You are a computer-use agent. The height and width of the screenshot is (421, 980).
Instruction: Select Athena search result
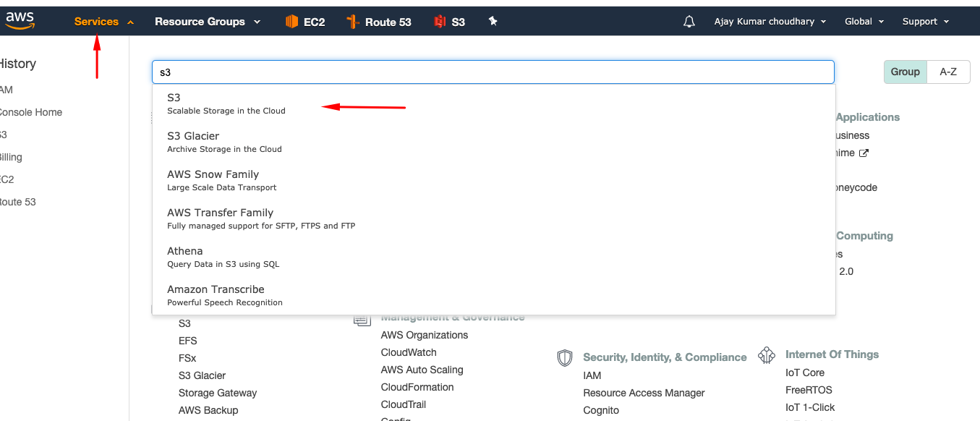click(x=494, y=257)
